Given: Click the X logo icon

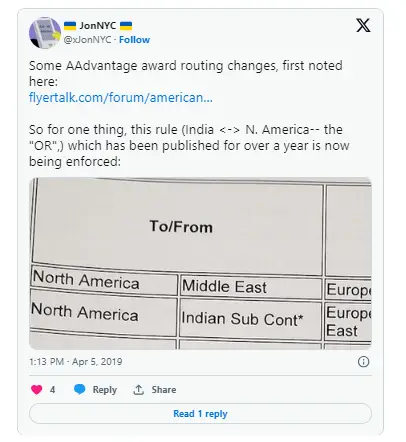Looking at the screenshot, I should (363, 25).
